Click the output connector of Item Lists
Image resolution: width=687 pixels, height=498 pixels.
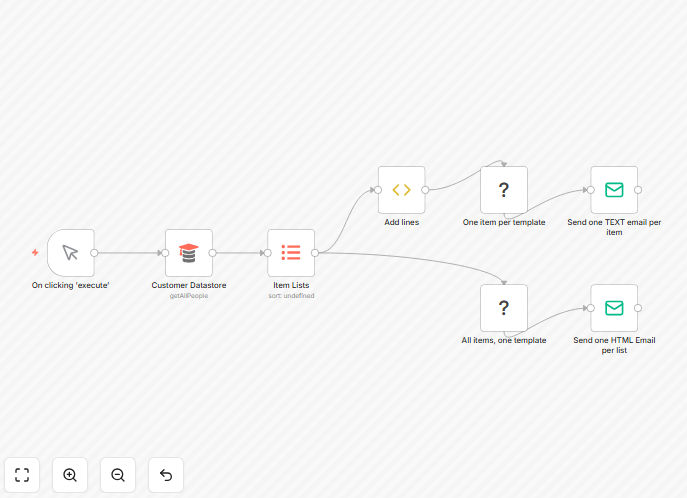(315, 253)
